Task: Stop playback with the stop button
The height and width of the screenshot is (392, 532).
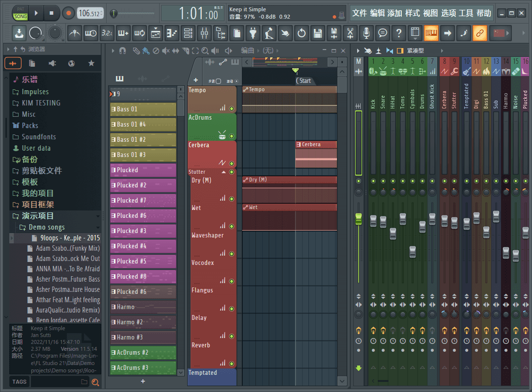Action: click(52, 13)
